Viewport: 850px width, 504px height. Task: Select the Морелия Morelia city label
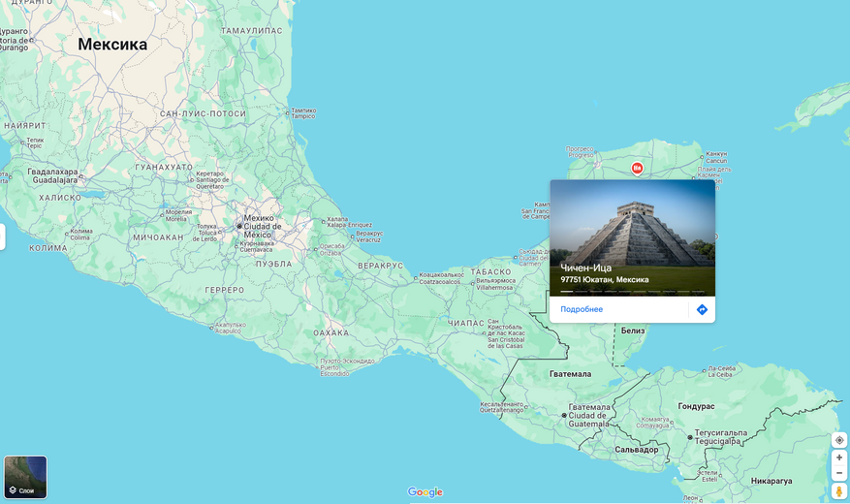tap(178, 215)
